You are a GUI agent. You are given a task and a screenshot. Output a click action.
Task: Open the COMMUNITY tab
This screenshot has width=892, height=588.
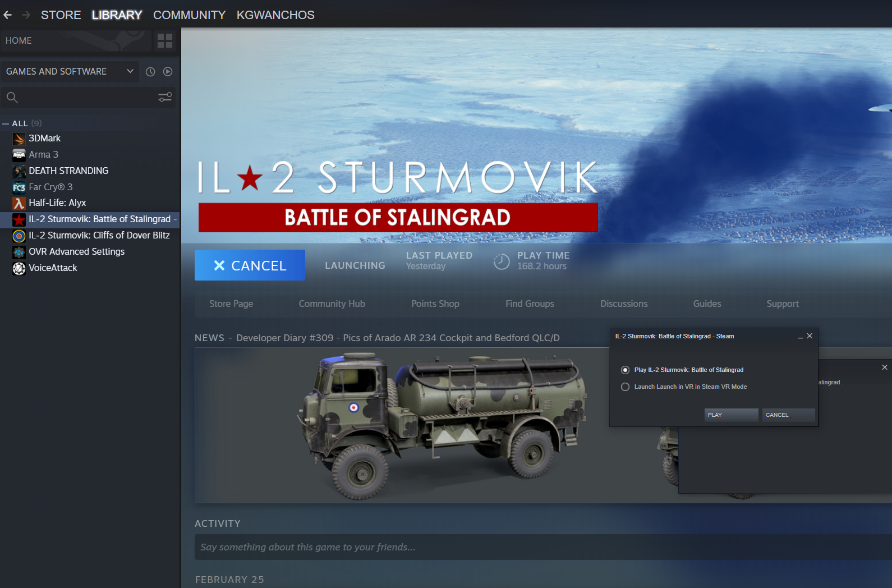pos(189,15)
